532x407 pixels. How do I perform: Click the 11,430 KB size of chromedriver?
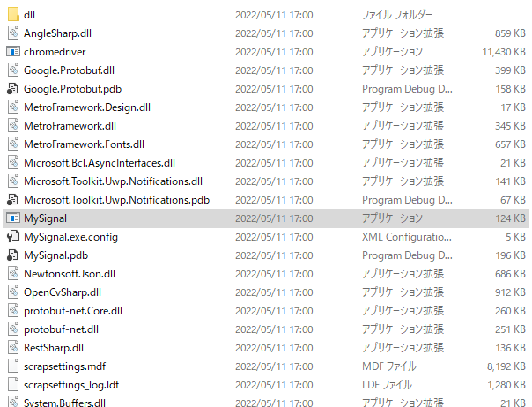click(504, 52)
